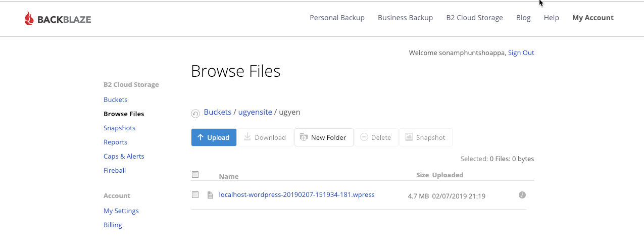Click the Selected 0 Files status text
Viewport: 644px width, 251px height.
coord(497,159)
